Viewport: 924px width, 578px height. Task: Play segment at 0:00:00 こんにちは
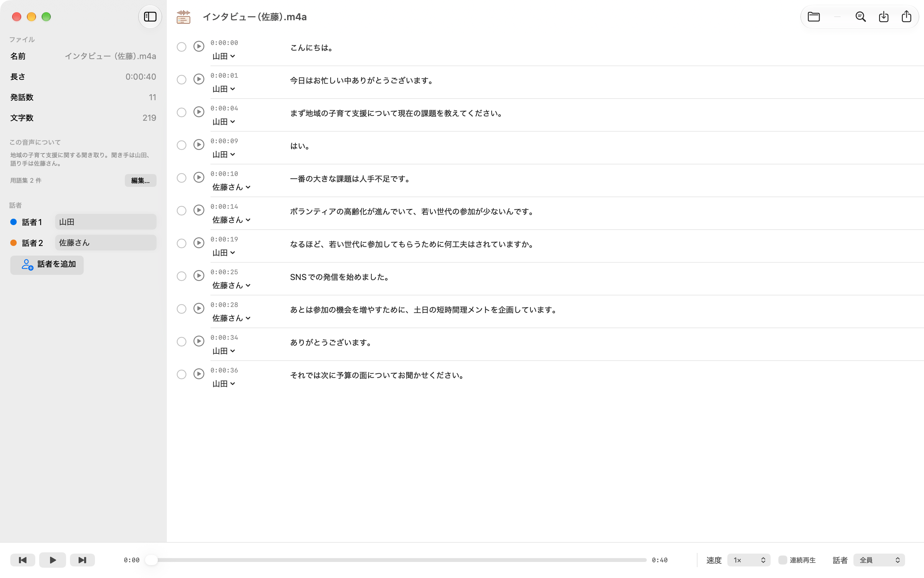click(199, 46)
